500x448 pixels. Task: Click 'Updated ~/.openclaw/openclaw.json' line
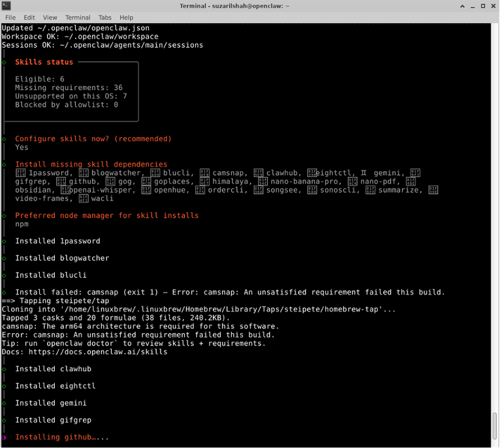(76, 28)
